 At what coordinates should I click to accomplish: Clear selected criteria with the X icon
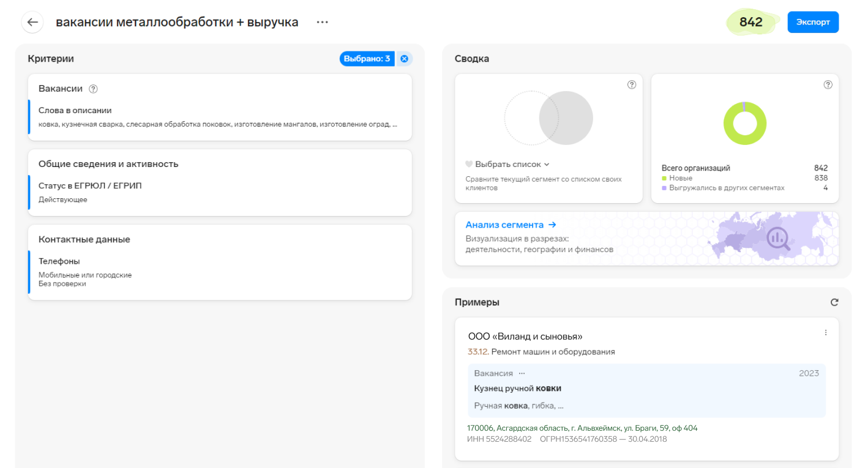click(x=404, y=59)
